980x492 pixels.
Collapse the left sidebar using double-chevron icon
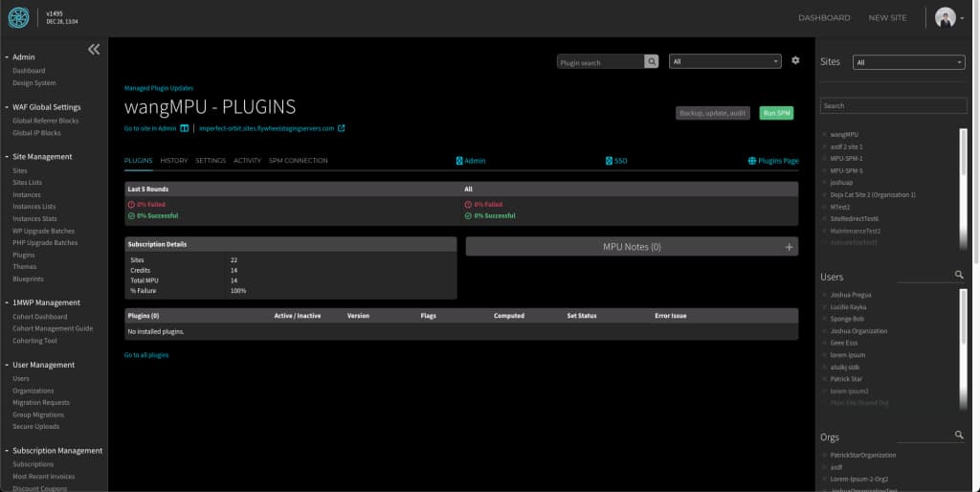point(94,50)
